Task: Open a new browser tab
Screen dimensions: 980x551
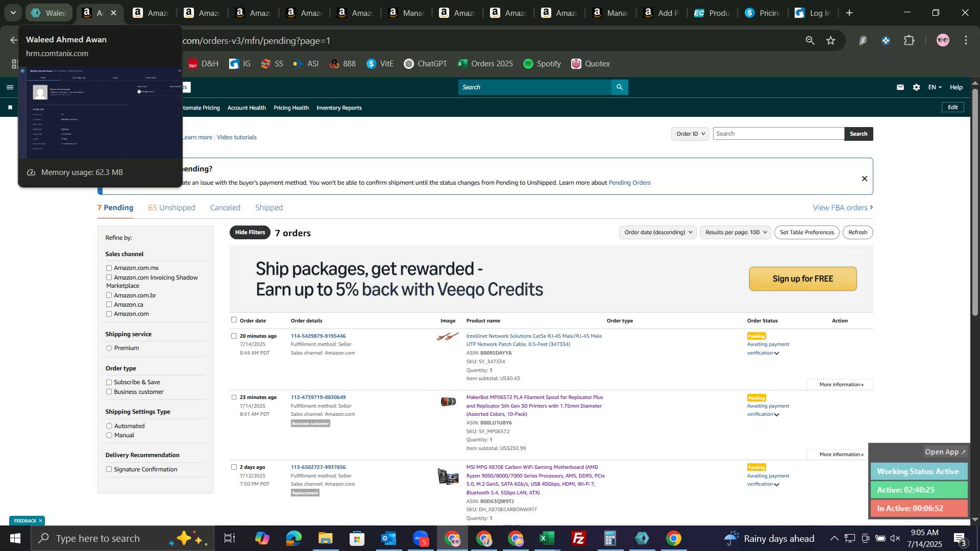Action: [849, 13]
